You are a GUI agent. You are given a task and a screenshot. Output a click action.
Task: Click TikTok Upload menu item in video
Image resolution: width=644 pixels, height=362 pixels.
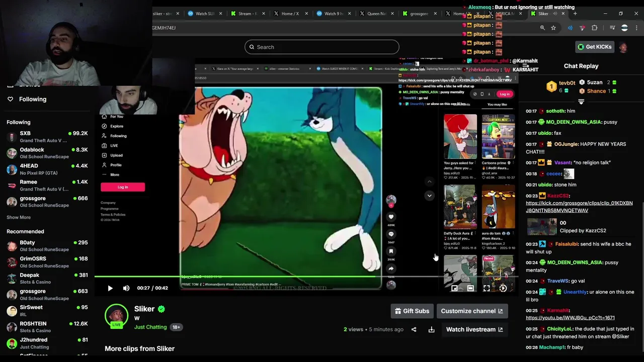click(x=113, y=155)
